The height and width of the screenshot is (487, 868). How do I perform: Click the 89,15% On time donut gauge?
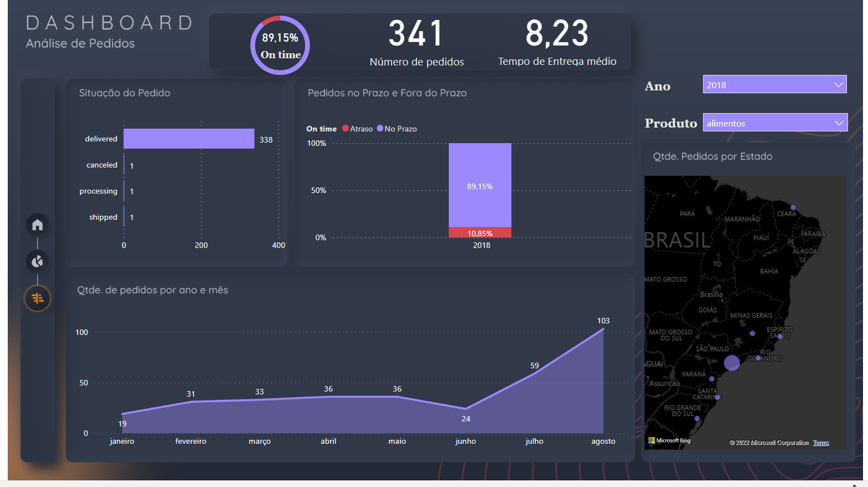click(280, 44)
